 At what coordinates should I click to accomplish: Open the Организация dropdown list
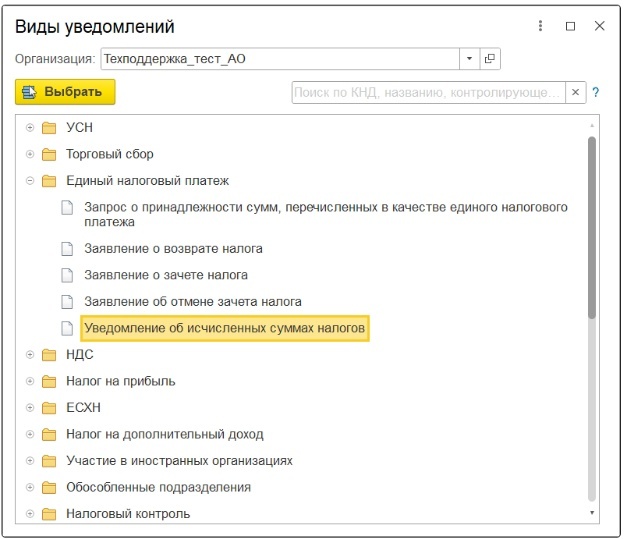(x=470, y=59)
